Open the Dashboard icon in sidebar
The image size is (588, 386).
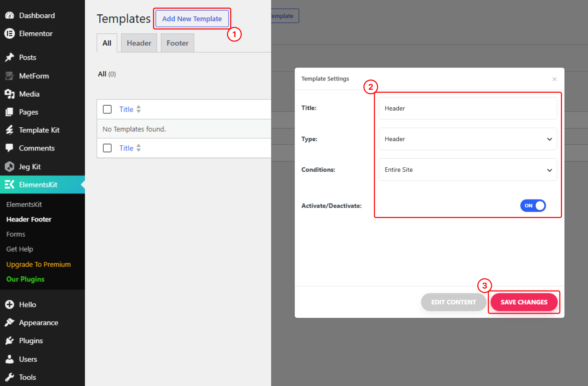tap(10, 16)
